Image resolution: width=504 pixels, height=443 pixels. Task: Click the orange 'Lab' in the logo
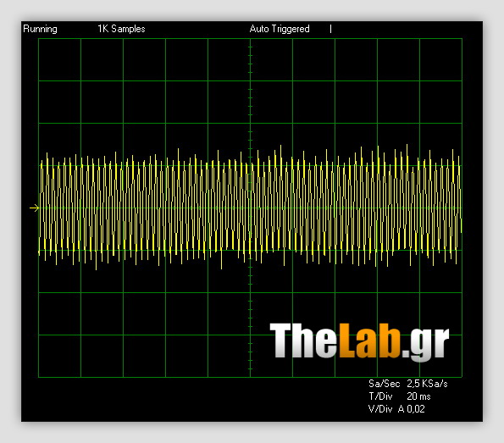(369, 341)
